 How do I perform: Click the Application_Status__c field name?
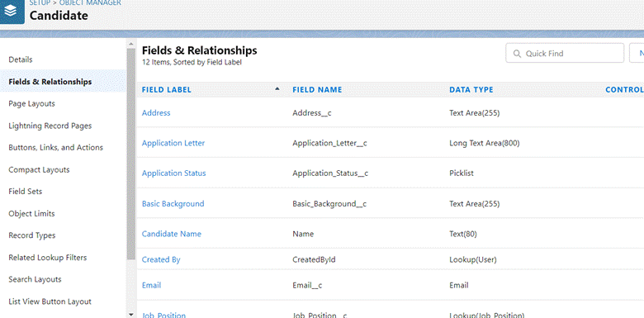pyautogui.click(x=330, y=173)
